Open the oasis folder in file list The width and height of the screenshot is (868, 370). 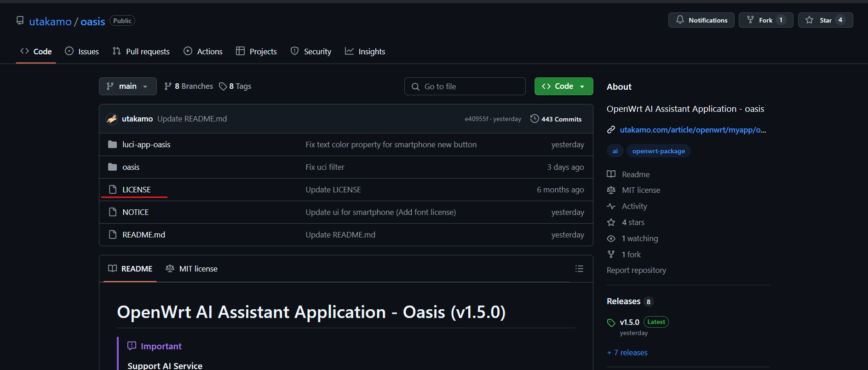[131, 167]
